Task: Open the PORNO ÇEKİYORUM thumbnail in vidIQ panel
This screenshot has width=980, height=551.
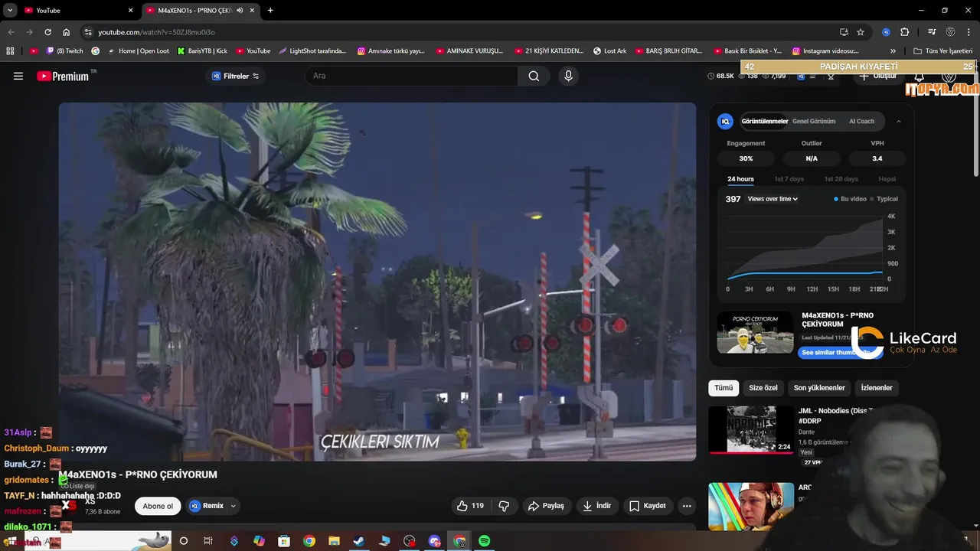Action: (x=755, y=332)
